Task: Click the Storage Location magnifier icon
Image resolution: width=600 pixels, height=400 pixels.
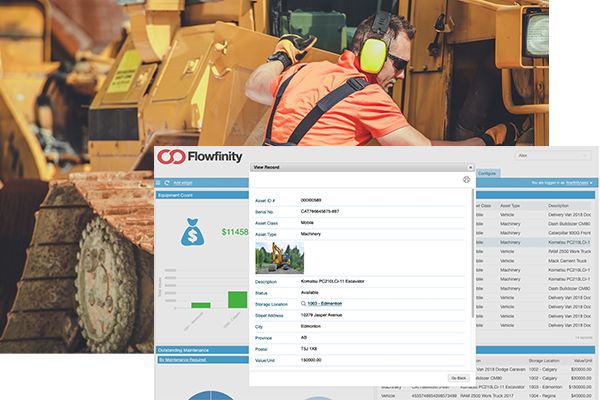Action: coord(303,304)
